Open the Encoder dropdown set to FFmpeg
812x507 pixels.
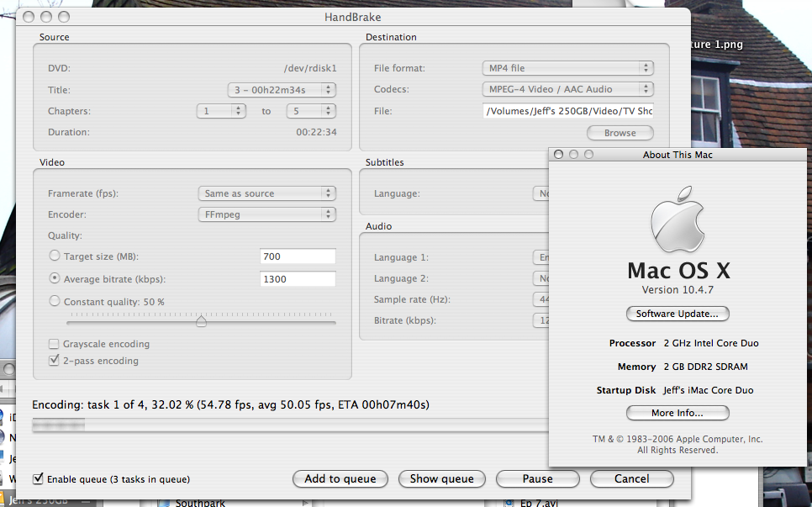click(267, 214)
